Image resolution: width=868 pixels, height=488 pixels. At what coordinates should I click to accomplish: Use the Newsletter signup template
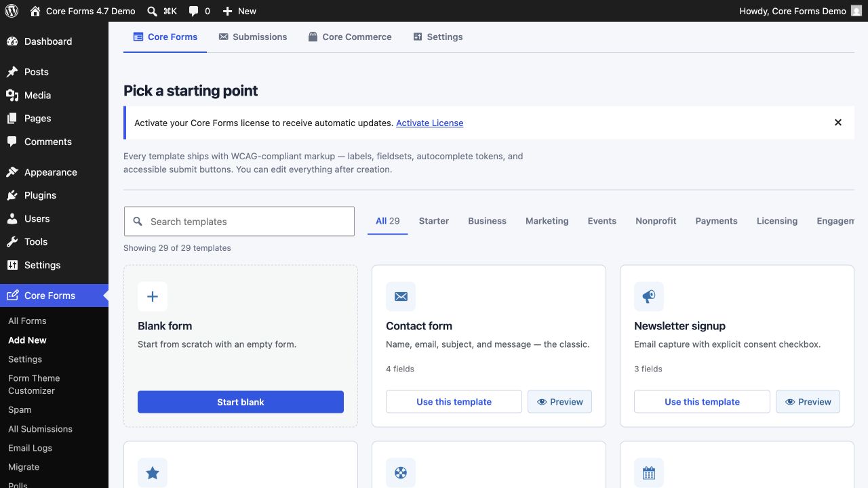click(702, 402)
